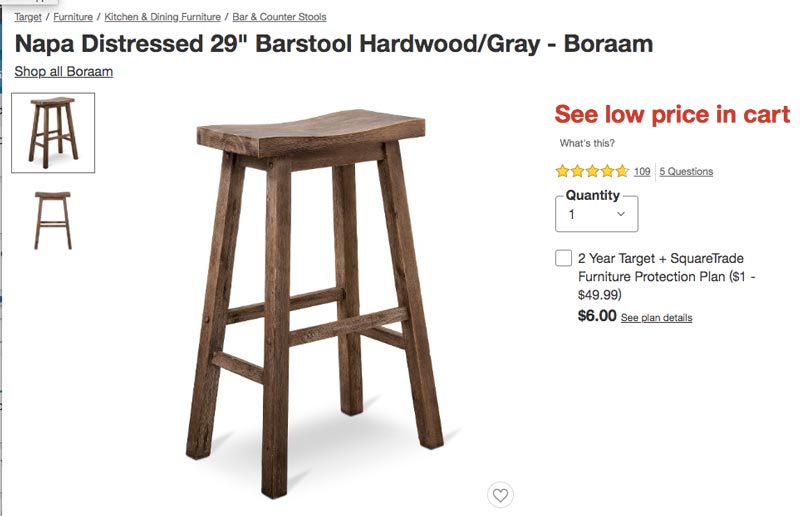
Task: View the 5 Questions link
Action: coord(686,171)
